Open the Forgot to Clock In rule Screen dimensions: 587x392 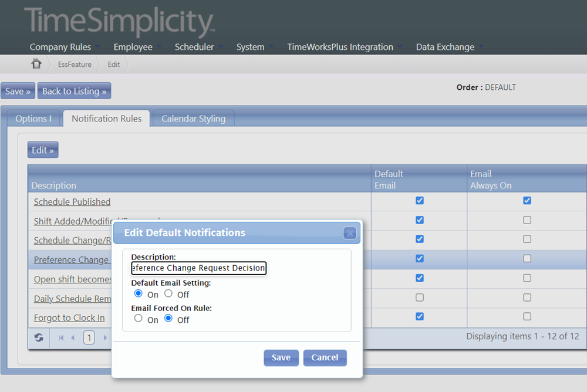[x=70, y=317]
